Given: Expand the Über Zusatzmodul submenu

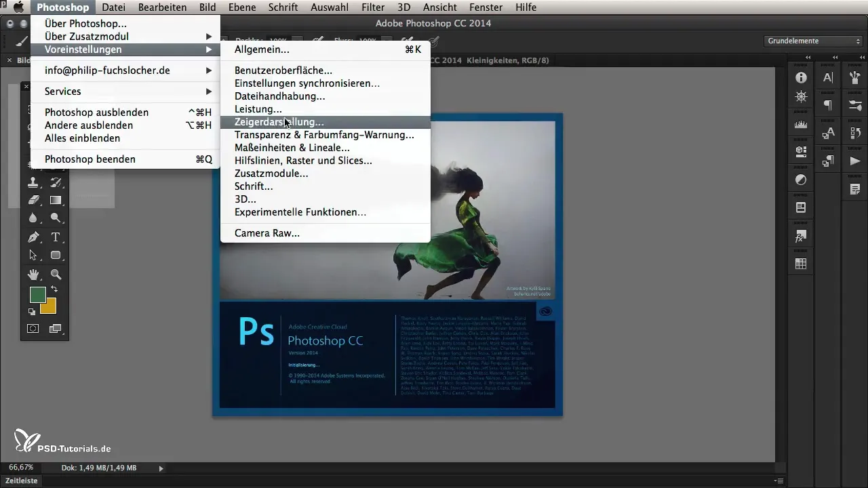Looking at the screenshot, I should tap(125, 37).
